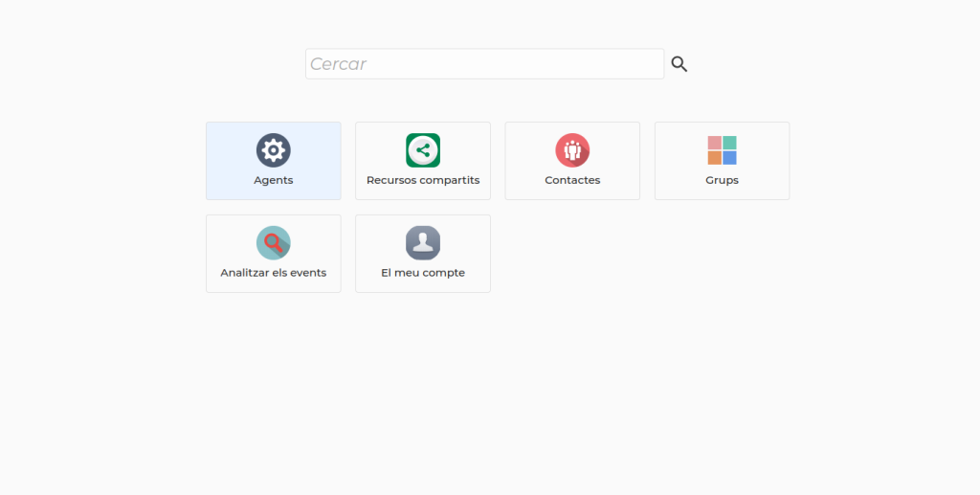Go to the Contactes text label
980x495 pixels.
tap(572, 180)
